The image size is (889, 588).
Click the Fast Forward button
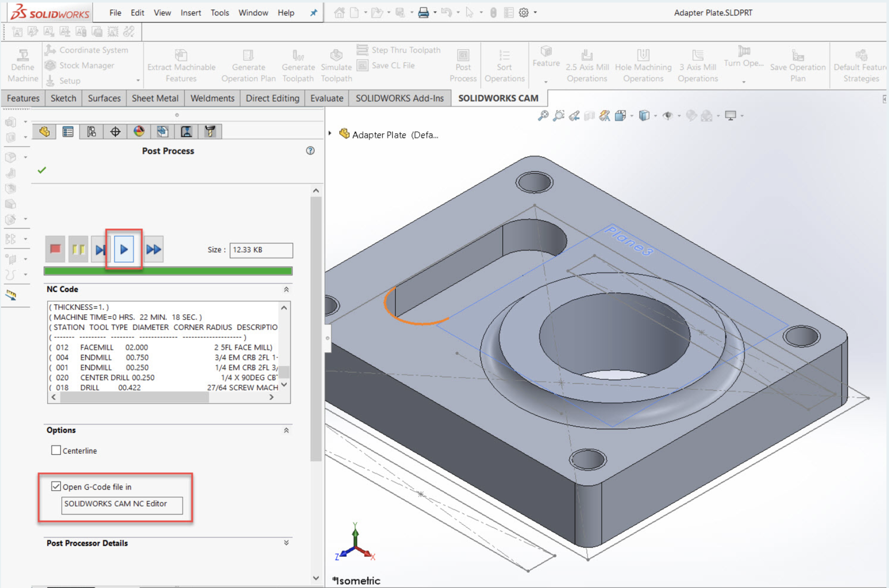[153, 250]
